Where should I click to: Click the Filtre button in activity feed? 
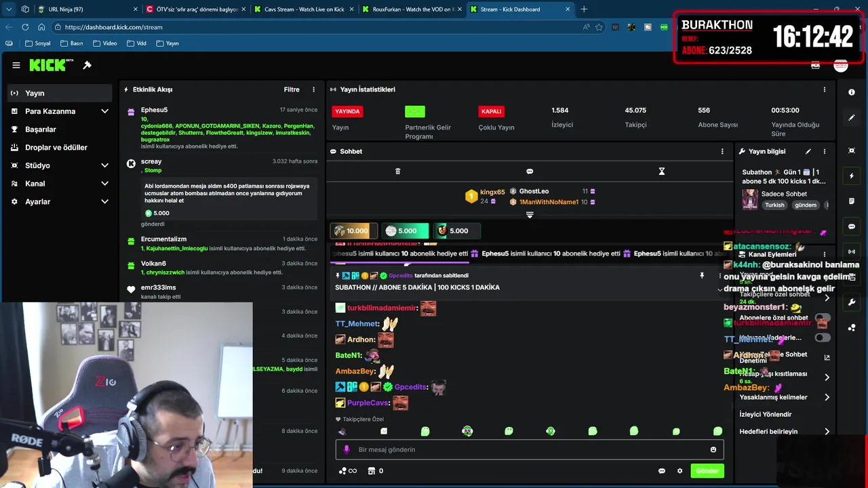click(292, 89)
